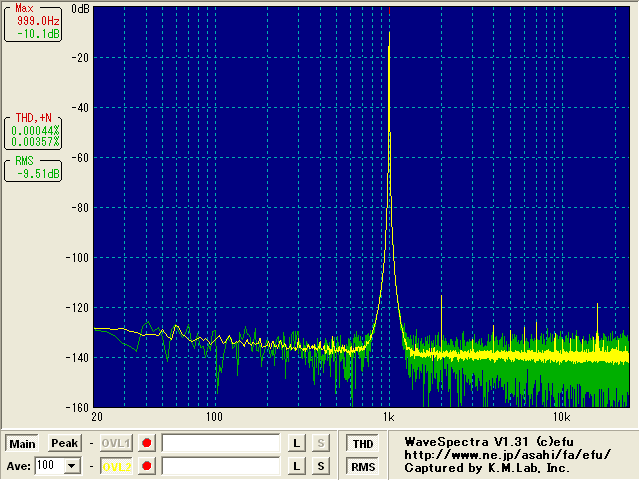This screenshot has width=640, height=480.
Task: Click the OVL1 text input field
Action: point(221,443)
